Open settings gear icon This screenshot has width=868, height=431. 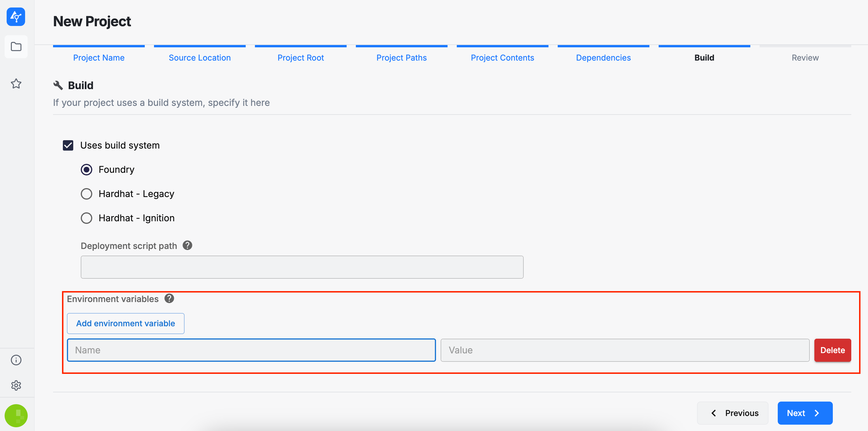coord(16,385)
